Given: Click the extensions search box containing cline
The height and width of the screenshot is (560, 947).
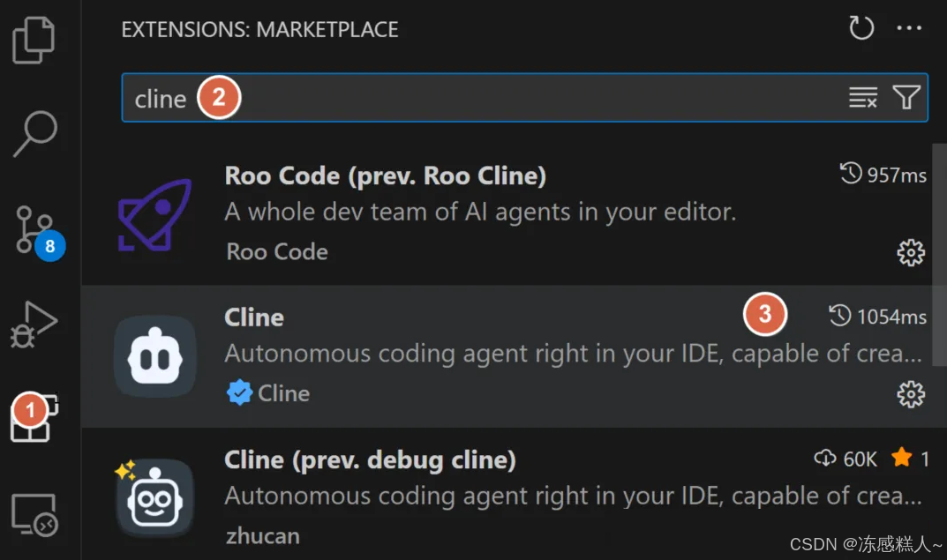Looking at the screenshot, I should pyautogui.click(x=524, y=98).
